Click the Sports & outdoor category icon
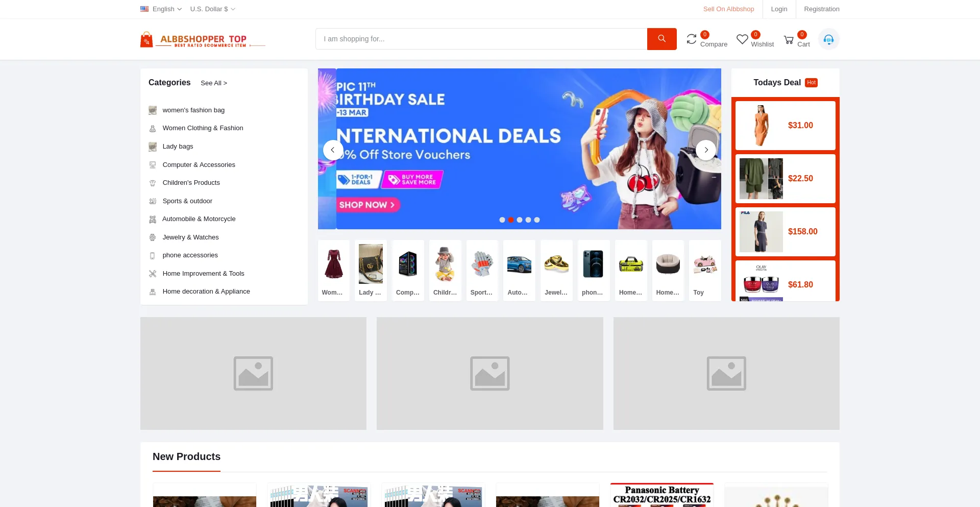Screen dimensions: 980x507 153,201
